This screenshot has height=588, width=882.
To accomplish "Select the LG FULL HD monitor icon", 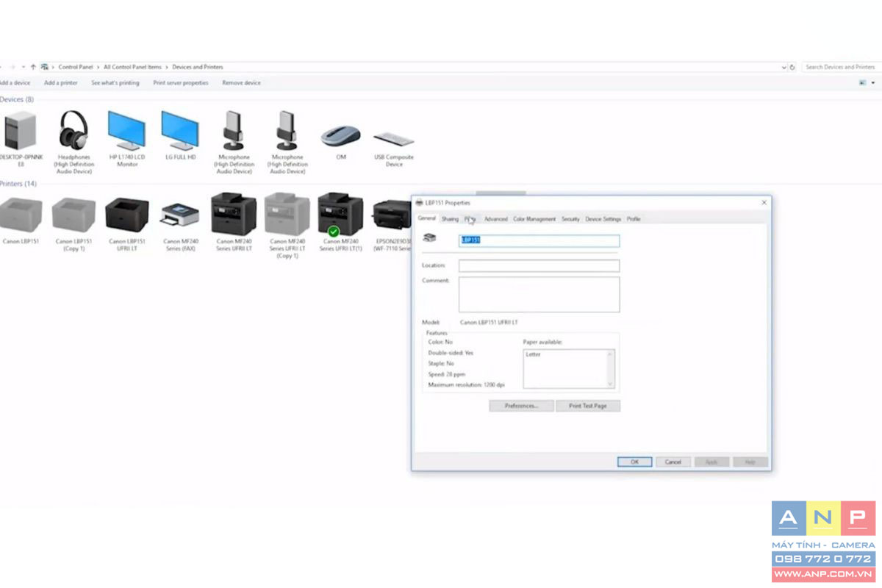I will click(x=180, y=130).
